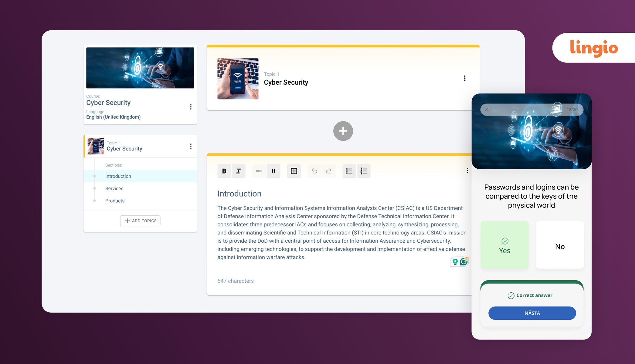Image resolution: width=635 pixels, height=364 pixels.
Task: Click the Ordered list icon
Action: coord(363,170)
